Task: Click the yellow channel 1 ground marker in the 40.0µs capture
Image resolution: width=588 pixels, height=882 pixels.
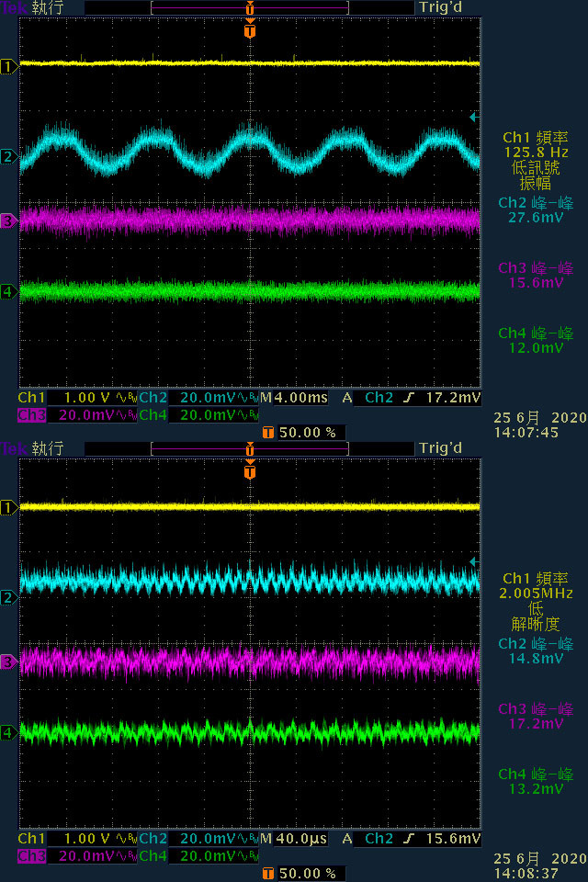Action: [8, 508]
